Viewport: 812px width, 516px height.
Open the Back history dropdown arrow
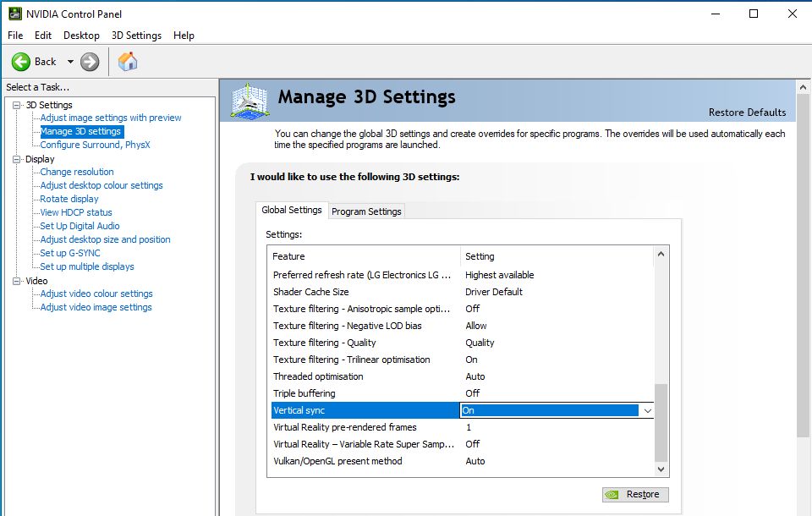70,62
